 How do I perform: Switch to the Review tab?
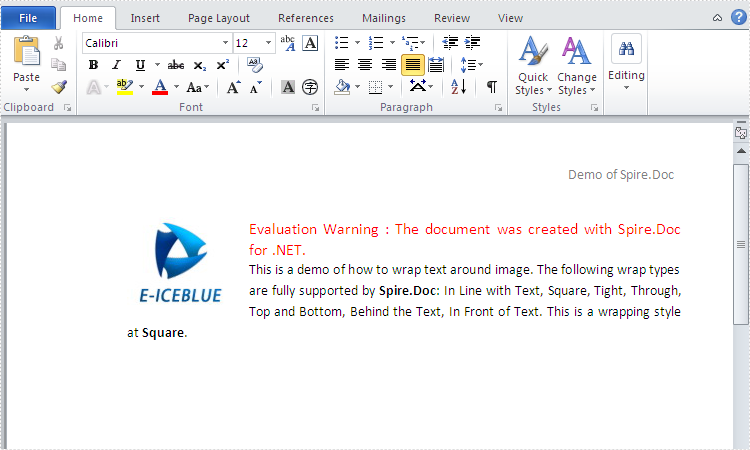coord(452,18)
